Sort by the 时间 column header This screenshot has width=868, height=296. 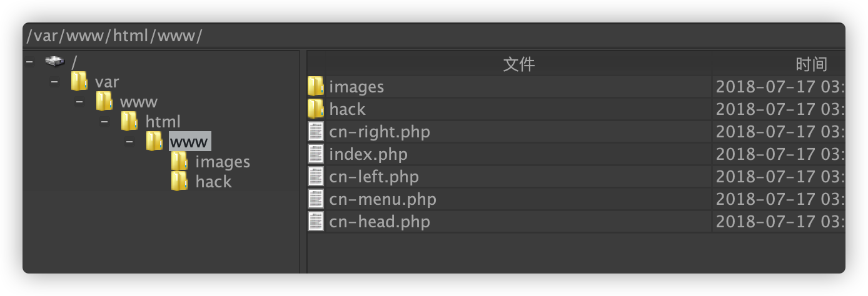[x=811, y=64]
